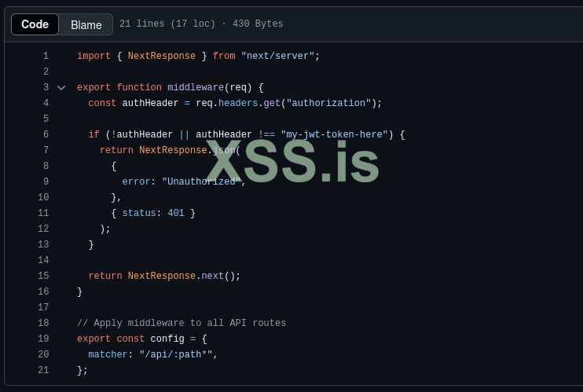Click the "/api/:path*" matcher string
This screenshot has width=583, height=392.
(x=176, y=354)
